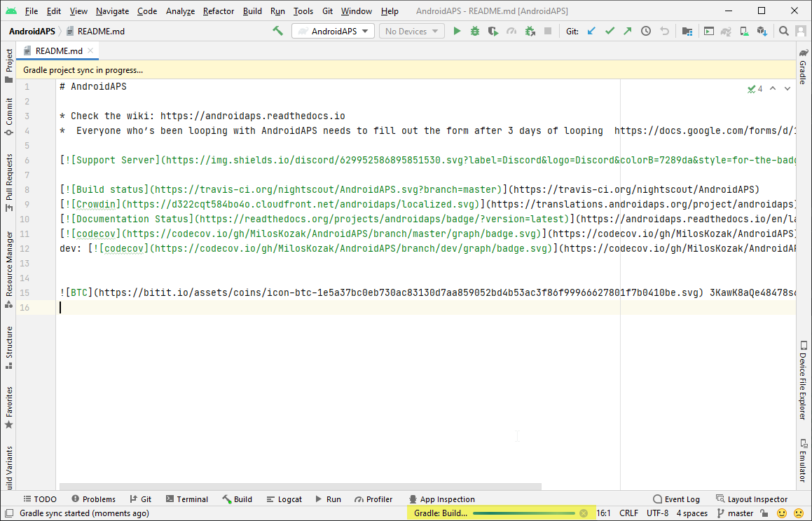This screenshot has height=521, width=812.
Task: Toggle the Resource Manager tool window
Action: [x=9, y=269]
